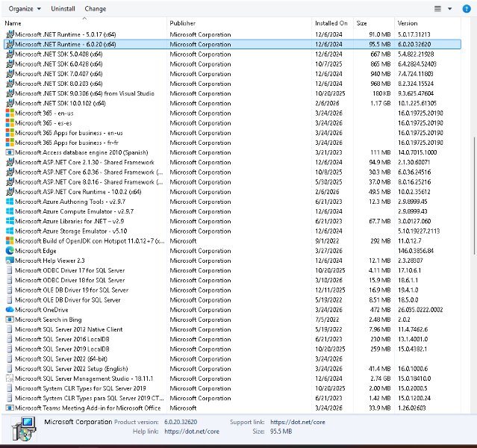Click the Change button
The image size is (477, 448).
[96, 9]
